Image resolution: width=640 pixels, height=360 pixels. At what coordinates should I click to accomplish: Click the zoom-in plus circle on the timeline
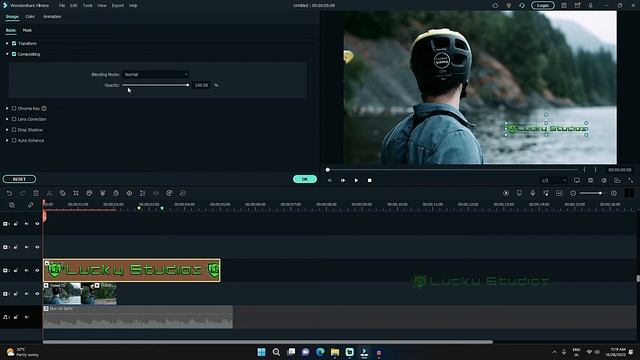614,193
